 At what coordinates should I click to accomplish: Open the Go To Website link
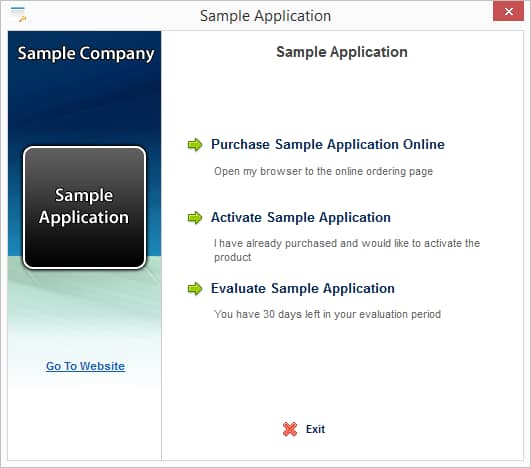pos(85,366)
